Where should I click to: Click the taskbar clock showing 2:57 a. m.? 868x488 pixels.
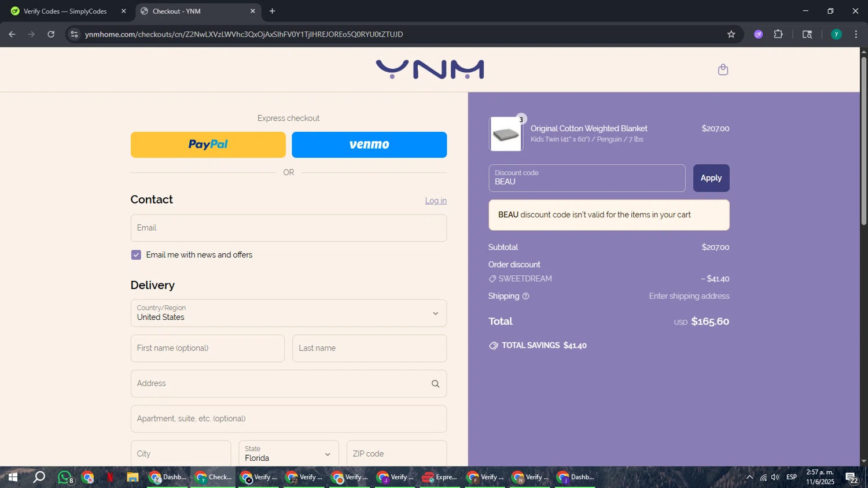820,477
